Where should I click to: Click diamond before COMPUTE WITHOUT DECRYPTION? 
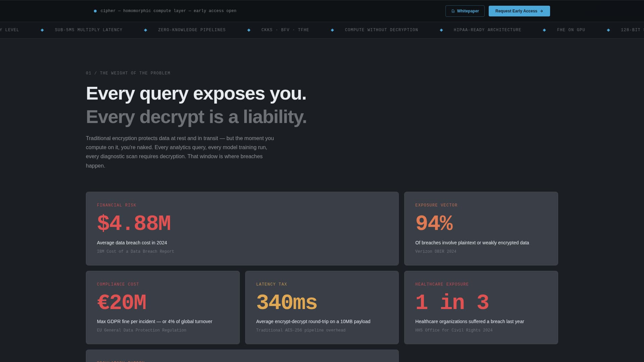(332, 30)
